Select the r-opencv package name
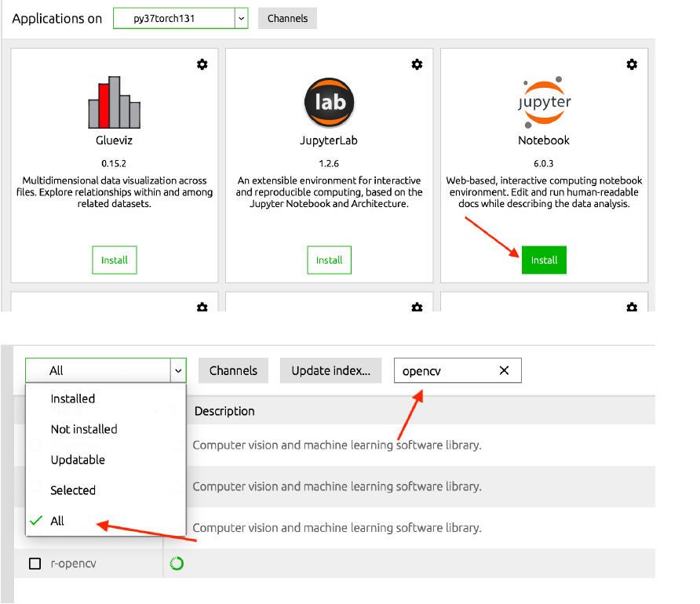The height and width of the screenshot is (604, 700). coord(73,563)
